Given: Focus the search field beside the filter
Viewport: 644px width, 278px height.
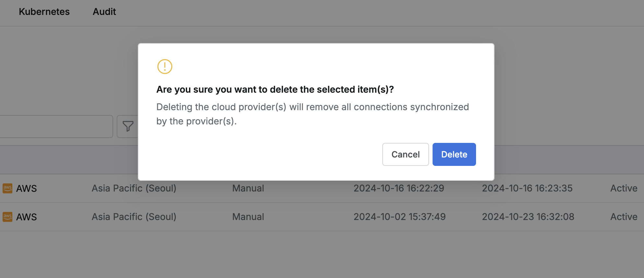Looking at the screenshot, I should [x=55, y=126].
